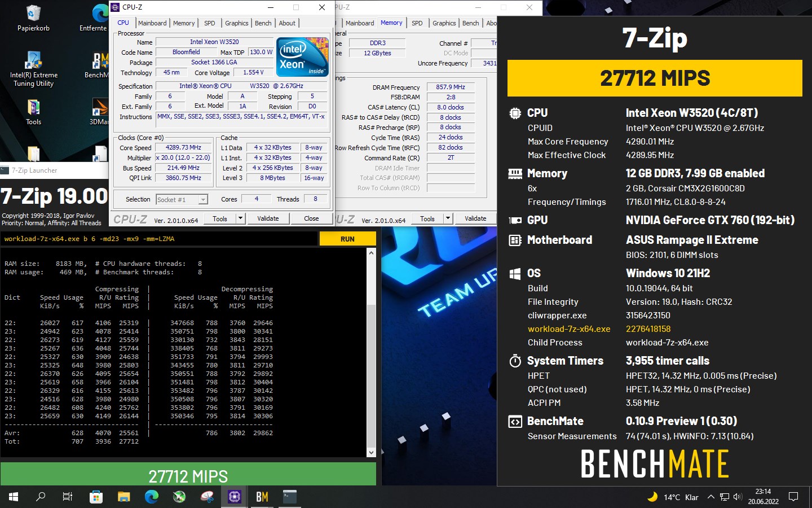The height and width of the screenshot is (508, 812).
Task: Click the command prompt taskbar icon
Action: (x=289, y=497)
